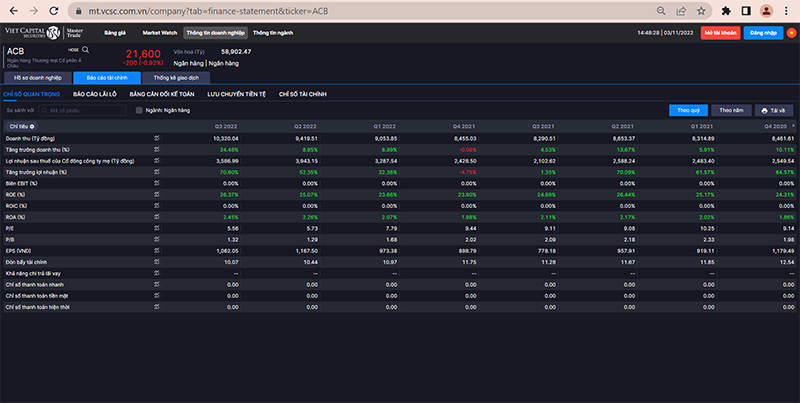
Task: Open Lưu chuyển tiền tệ sub-tab
Action: (236, 94)
